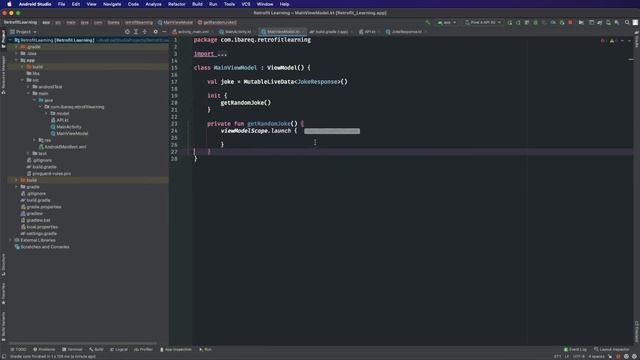Image resolution: width=640 pixels, height=360 pixels.
Task: Open the Terminal tool window
Action: point(72,349)
